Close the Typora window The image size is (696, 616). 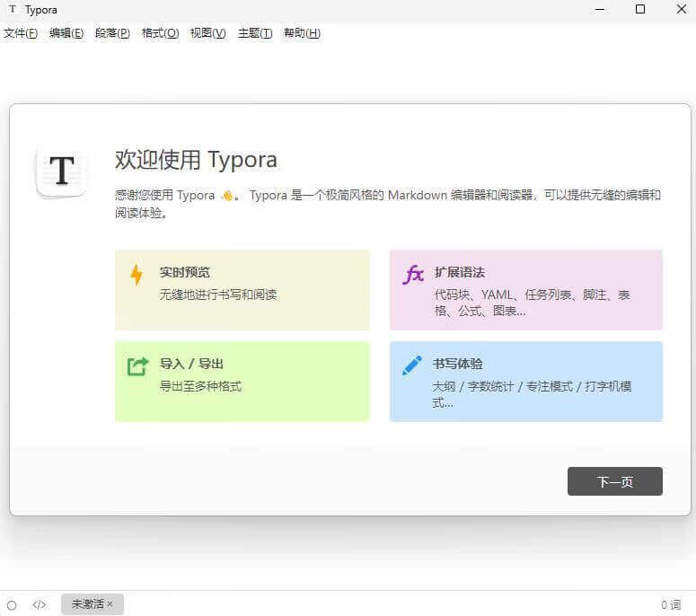click(x=682, y=9)
